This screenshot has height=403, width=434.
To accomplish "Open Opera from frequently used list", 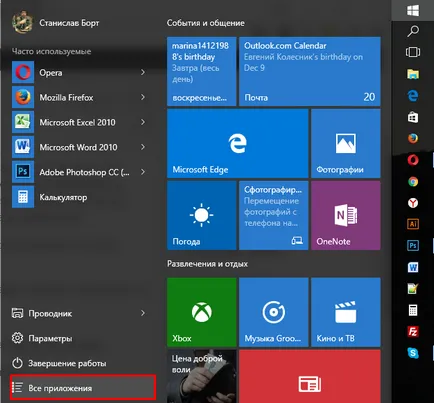I will [79, 72].
